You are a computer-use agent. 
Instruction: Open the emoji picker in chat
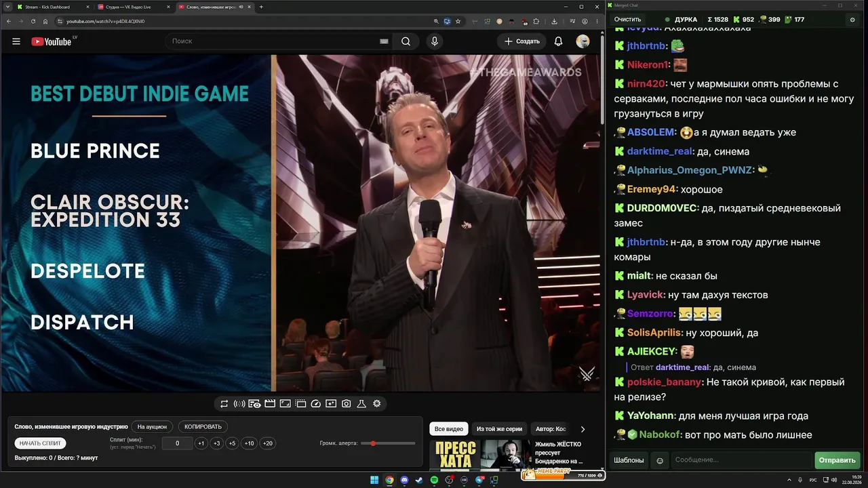coord(660,460)
